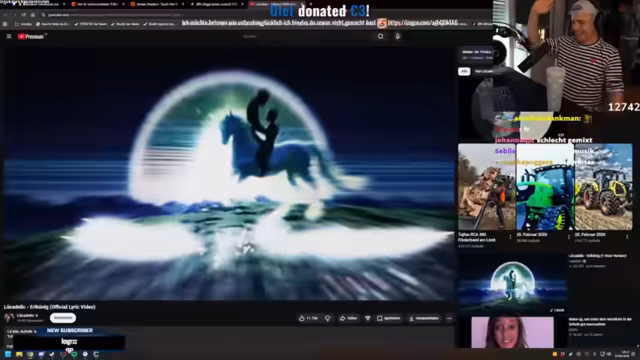
Task: Switch to the second browser tab
Action: [97, 4]
